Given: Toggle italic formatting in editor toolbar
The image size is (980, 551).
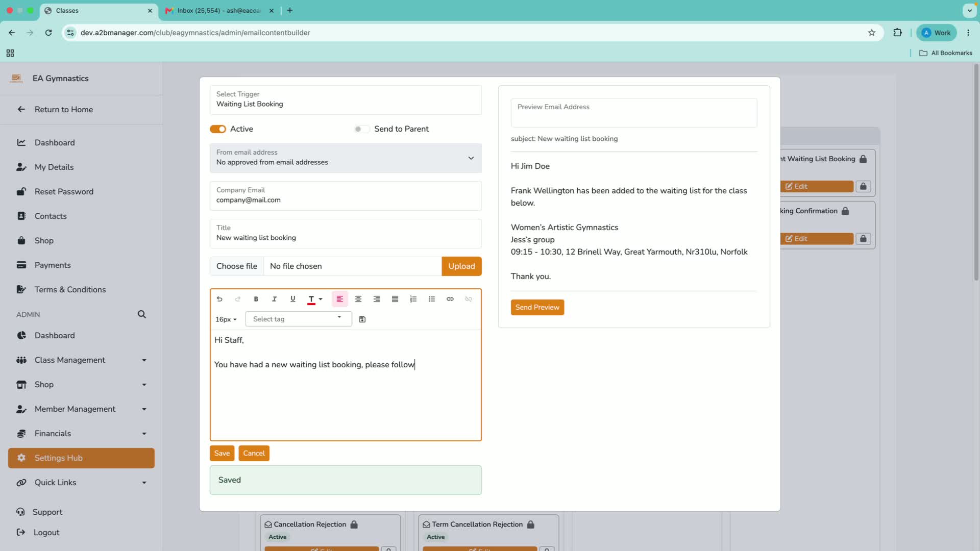Looking at the screenshot, I should pos(274,299).
